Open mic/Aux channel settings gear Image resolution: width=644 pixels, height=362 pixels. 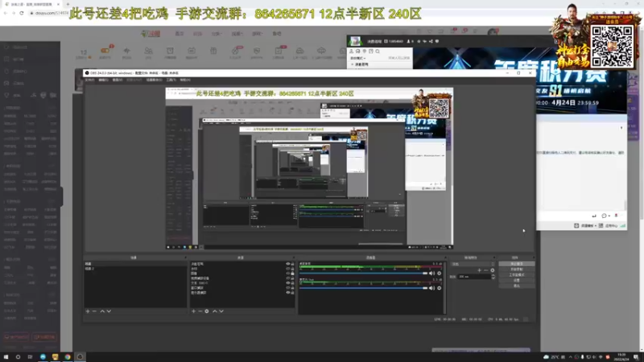[x=439, y=288]
